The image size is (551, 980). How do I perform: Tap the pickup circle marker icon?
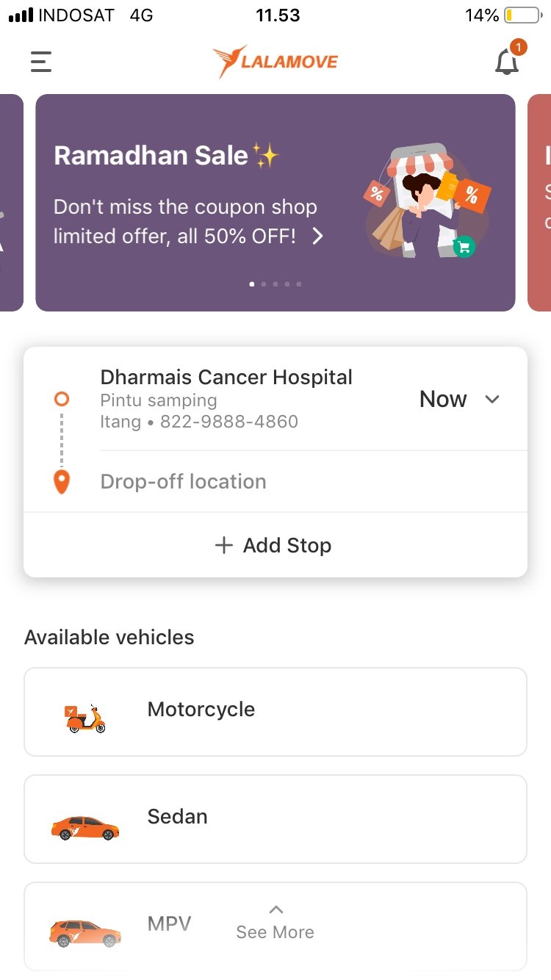click(x=62, y=399)
